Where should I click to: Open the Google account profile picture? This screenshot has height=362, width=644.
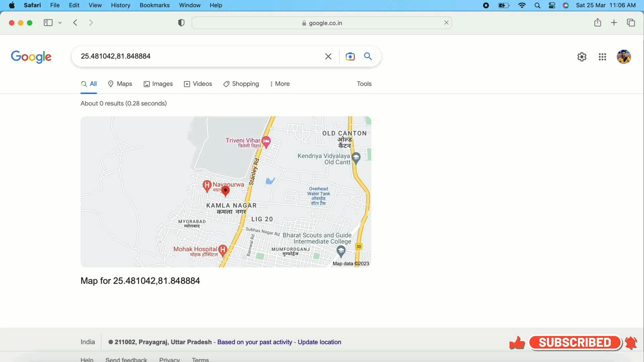624,57
